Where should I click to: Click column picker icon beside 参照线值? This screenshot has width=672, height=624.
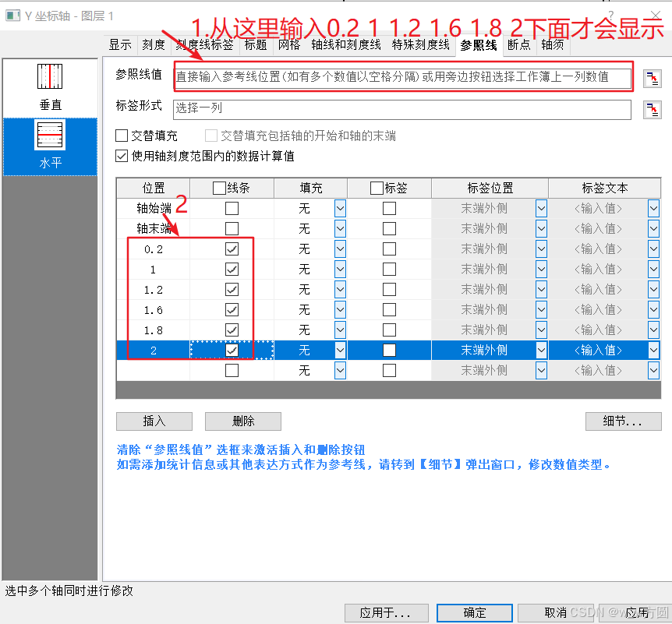coord(653,79)
